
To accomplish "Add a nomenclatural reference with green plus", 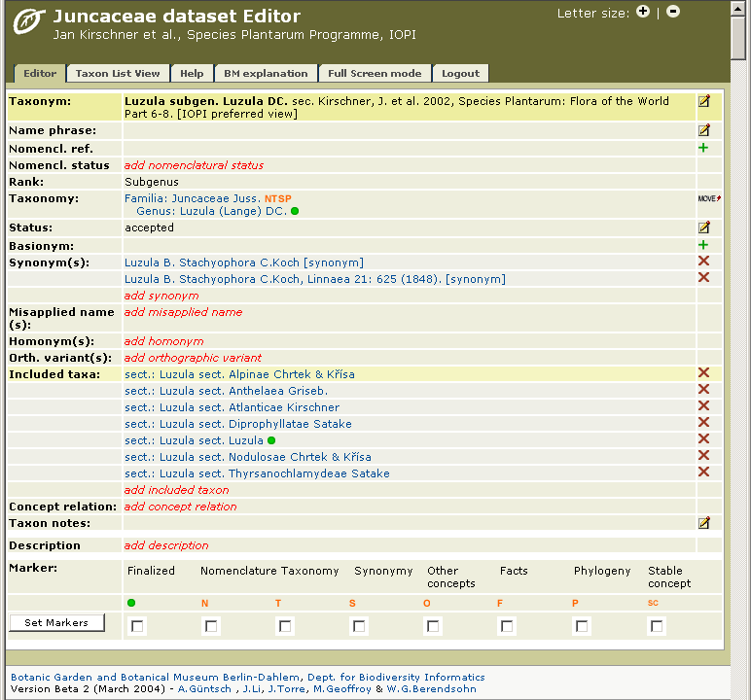I will pyautogui.click(x=703, y=148).
